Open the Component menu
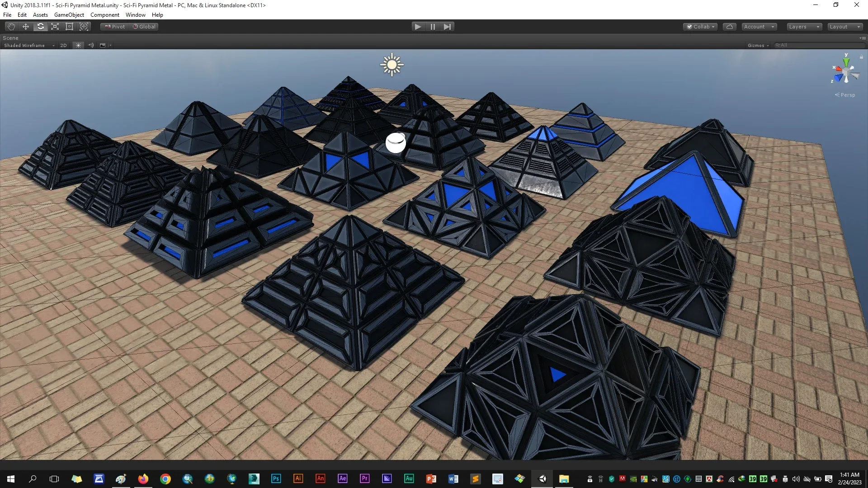This screenshot has height=488, width=868. click(104, 15)
